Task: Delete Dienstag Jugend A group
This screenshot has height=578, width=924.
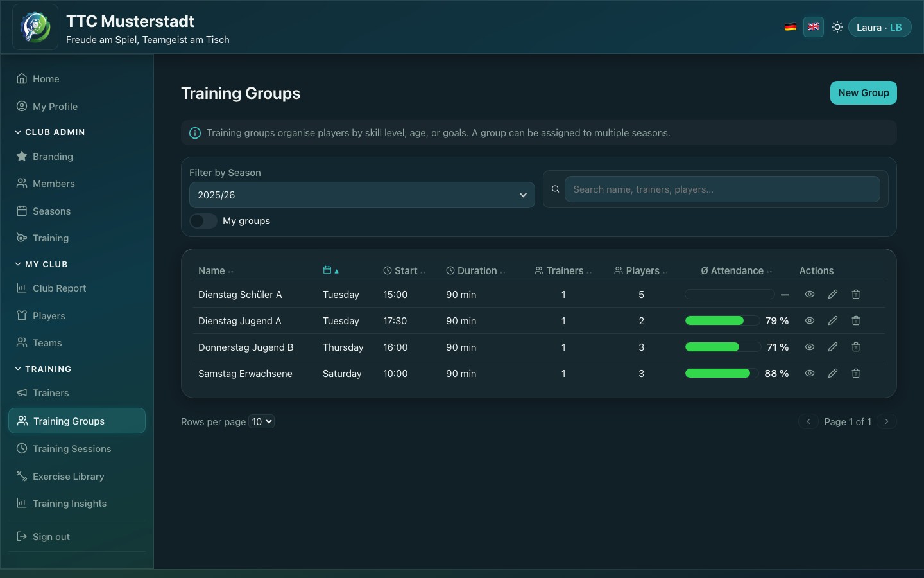Action: (856, 320)
